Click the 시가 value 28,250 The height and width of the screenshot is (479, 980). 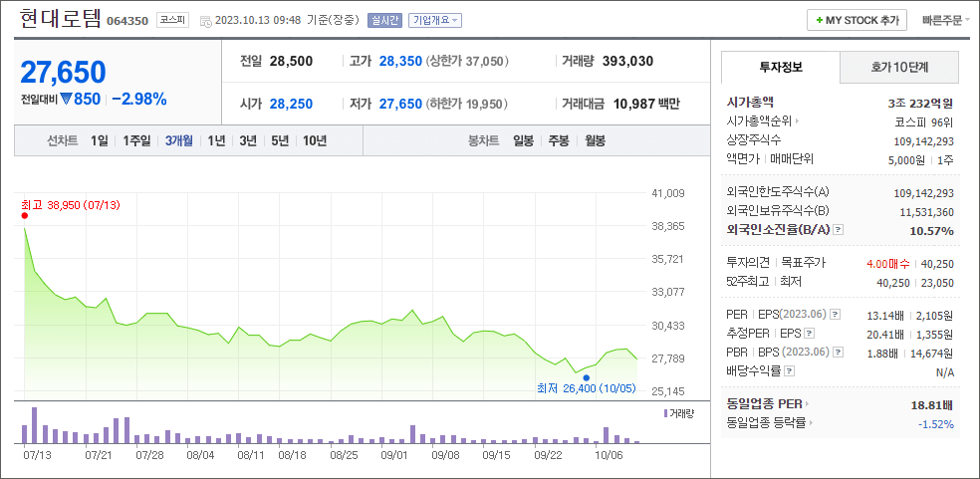click(291, 105)
